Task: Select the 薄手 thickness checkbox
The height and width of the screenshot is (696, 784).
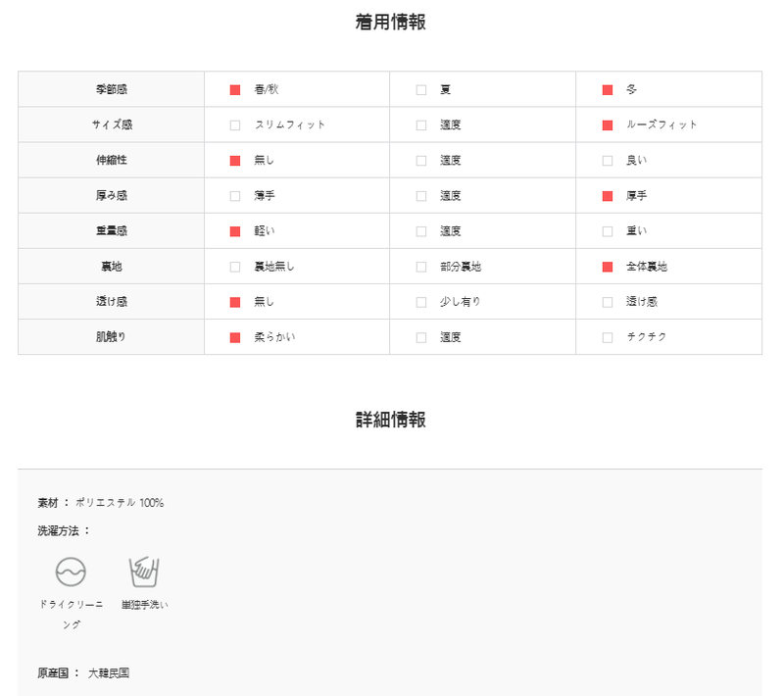Action: 235,196
